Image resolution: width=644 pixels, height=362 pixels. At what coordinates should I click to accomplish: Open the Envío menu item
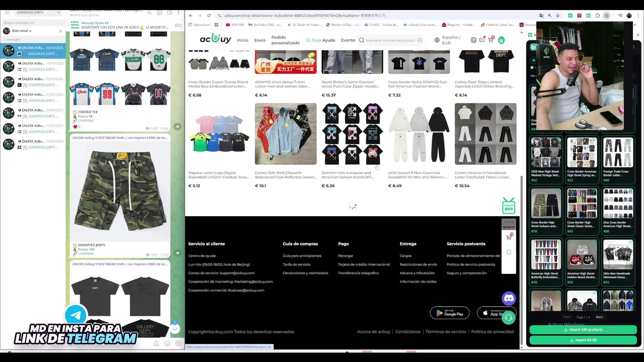pos(260,40)
